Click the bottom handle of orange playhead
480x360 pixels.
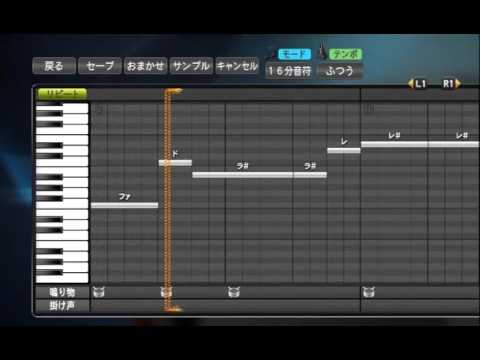173,309
